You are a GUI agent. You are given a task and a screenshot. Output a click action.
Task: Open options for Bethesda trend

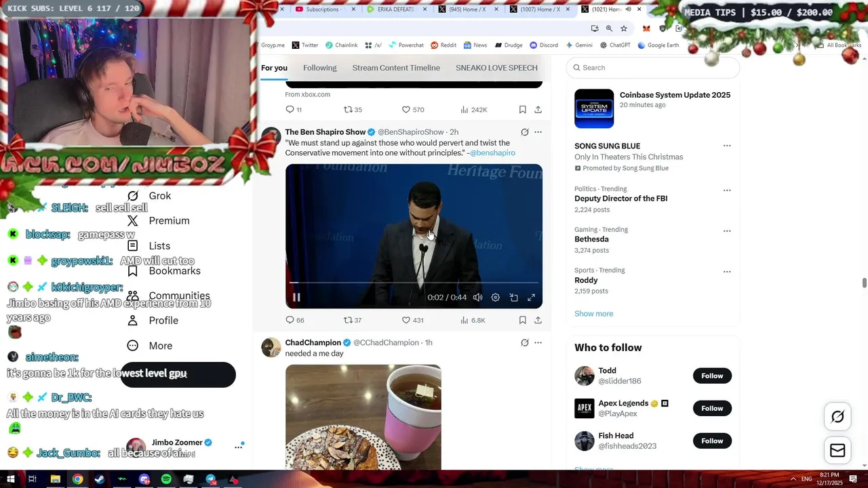[x=727, y=231]
